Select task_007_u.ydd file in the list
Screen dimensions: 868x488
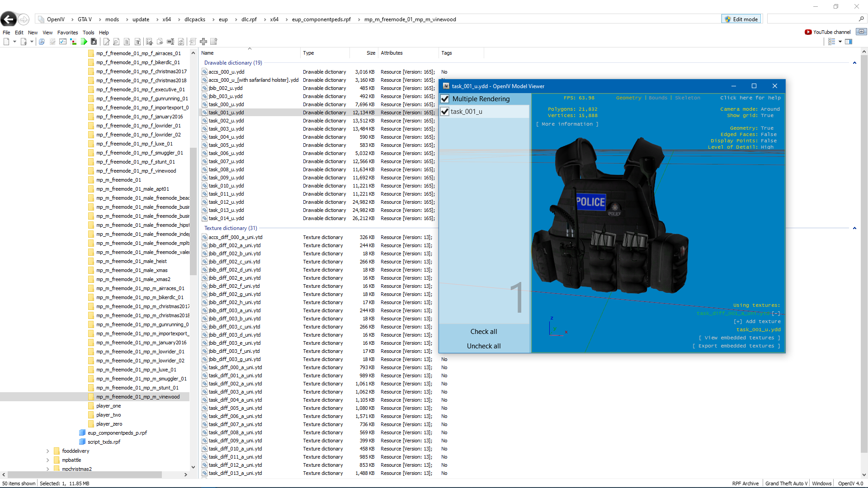(226, 161)
